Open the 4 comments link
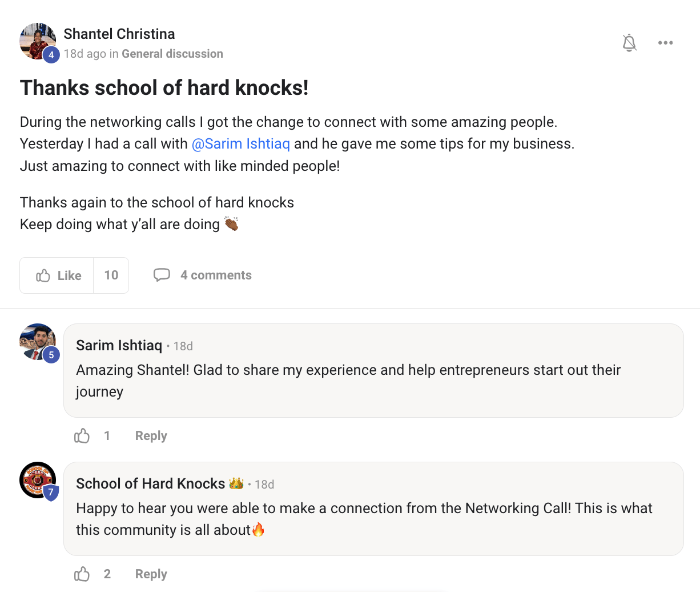 tap(216, 275)
